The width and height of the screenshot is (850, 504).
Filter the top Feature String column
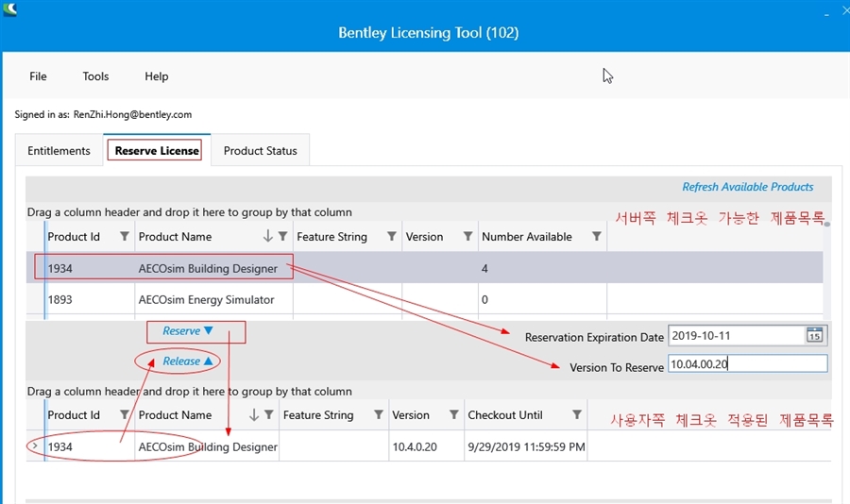coord(392,237)
